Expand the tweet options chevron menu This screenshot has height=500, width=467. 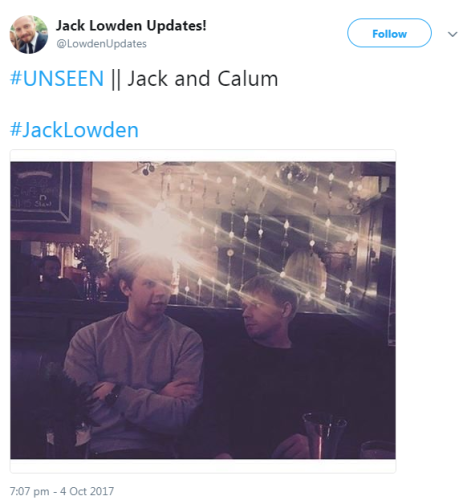pyautogui.click(x=452, y=34)
